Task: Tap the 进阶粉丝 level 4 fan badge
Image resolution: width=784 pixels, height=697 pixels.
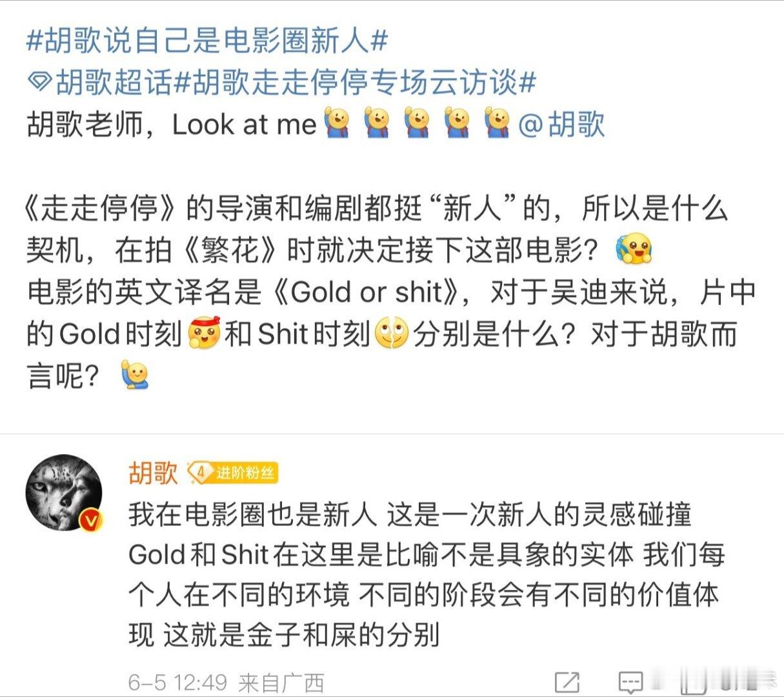Action: click(232, 473)
